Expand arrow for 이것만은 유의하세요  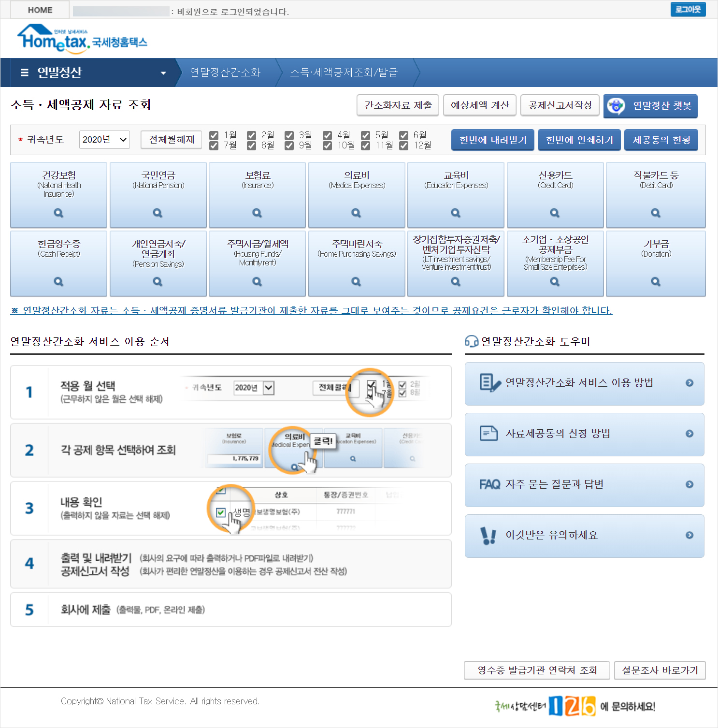tap(689, 535)
